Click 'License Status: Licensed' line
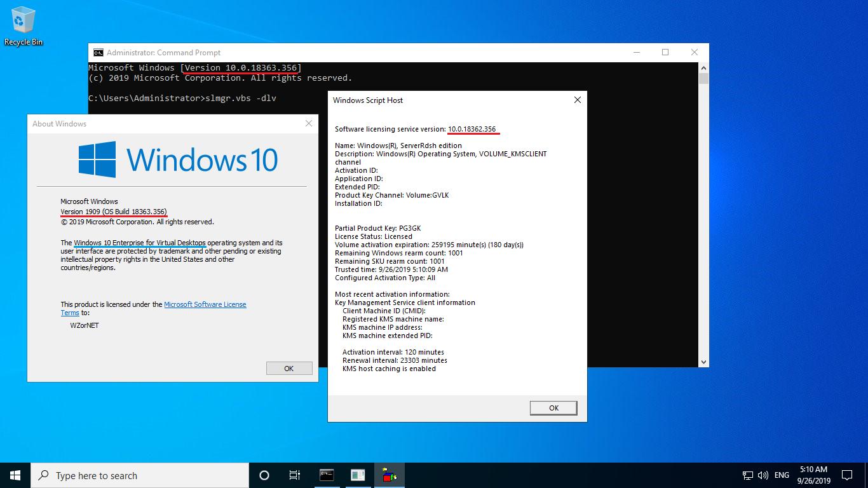 (374, 236)
